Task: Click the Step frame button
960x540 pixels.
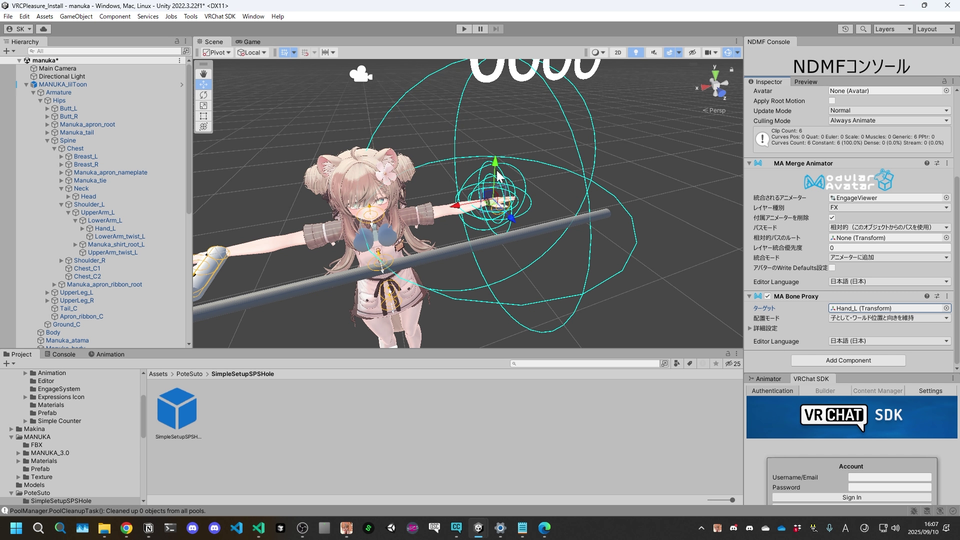Action: click(x=496, y=29)
